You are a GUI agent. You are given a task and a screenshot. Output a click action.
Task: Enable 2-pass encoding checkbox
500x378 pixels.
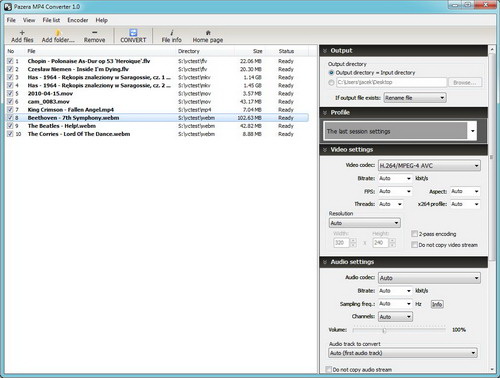pyautogui.click(x=414, y=234)
